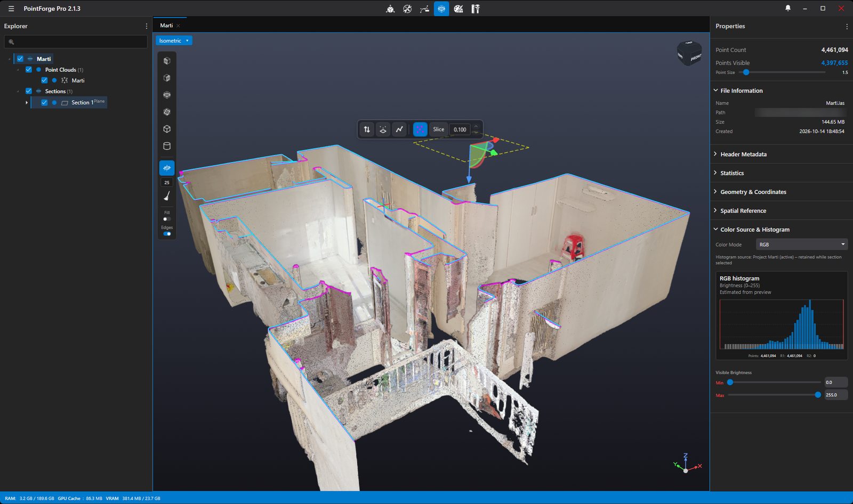Click the broom clear-sections icon
Viewport: 853px width, 504px height.
pyautogui.click(x=167, y=197)
